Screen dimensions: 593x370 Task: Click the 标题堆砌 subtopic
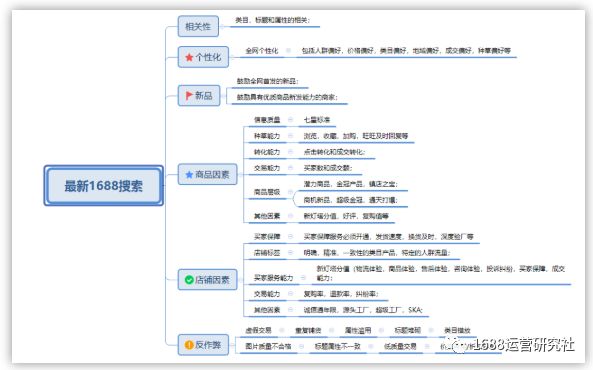coord(407,331)
